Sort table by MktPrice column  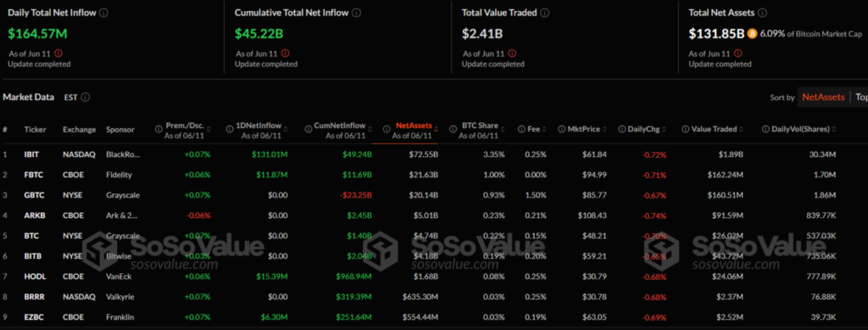(584, 129)
